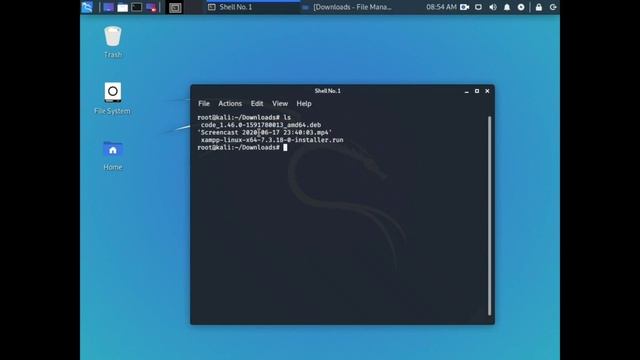640x360 pixels.
Task: Select the Home folder desktop icon
Action: pyautogui.click(x=113, y=156)
